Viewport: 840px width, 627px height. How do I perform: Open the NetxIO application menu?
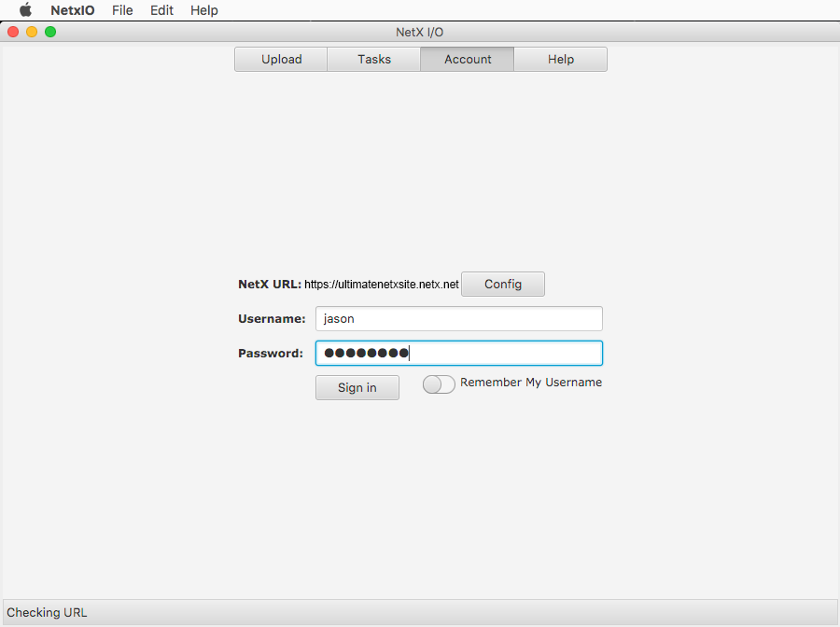pyautogui.click(x=72, y=10)
